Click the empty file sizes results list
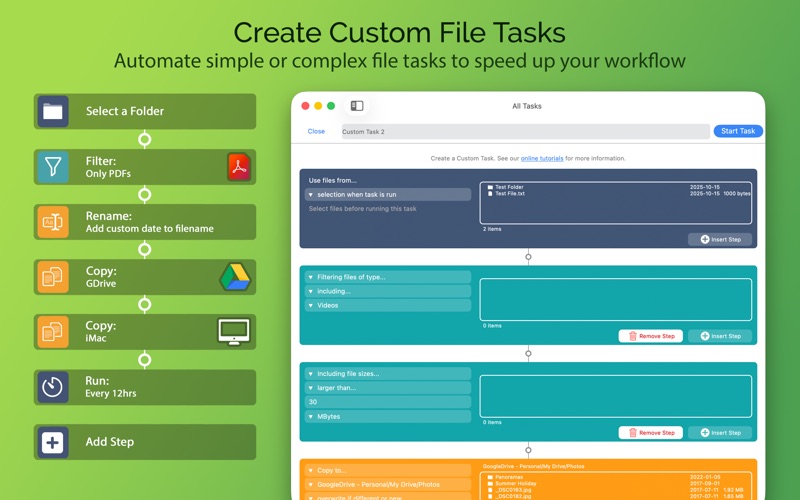Viewport: 800px width, 500px height. point(615,396)
